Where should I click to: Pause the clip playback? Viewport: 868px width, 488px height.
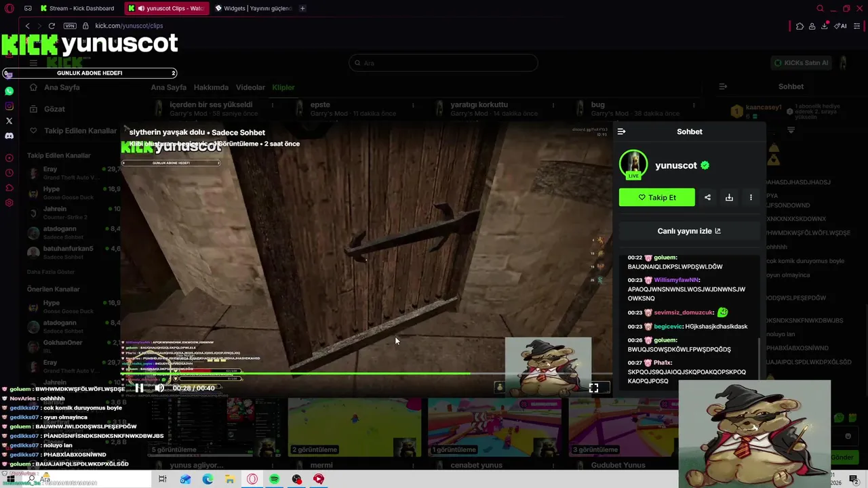[139, 388]
